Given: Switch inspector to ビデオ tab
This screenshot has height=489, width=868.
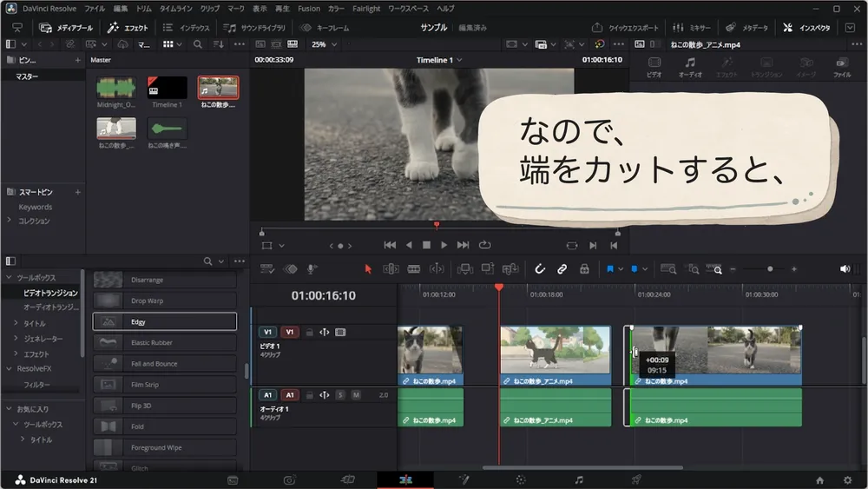Looking at the screenshot, I should point(654,67).
